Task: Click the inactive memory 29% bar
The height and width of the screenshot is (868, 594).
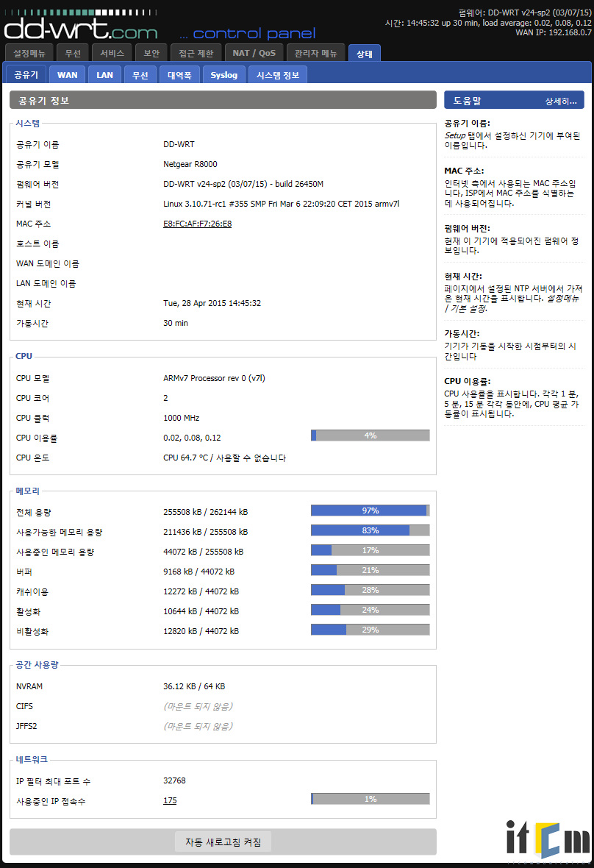Action: (x=370, y=630)
